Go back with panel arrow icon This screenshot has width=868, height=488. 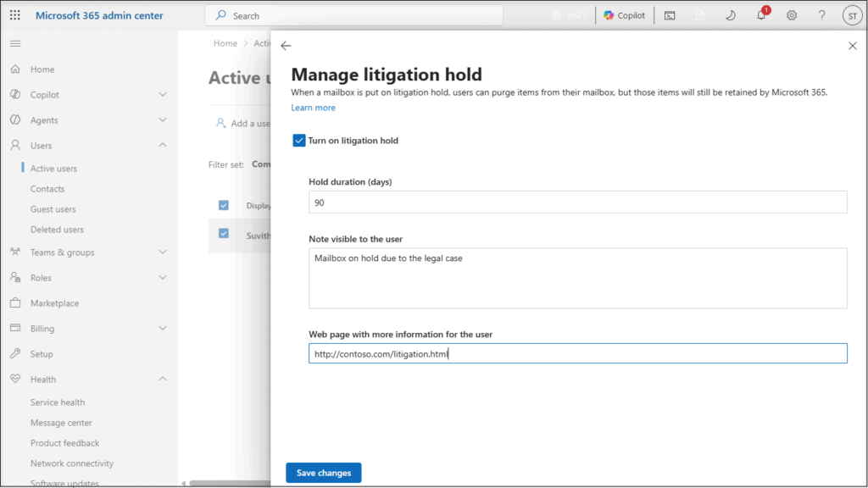[x=286, y=46]
